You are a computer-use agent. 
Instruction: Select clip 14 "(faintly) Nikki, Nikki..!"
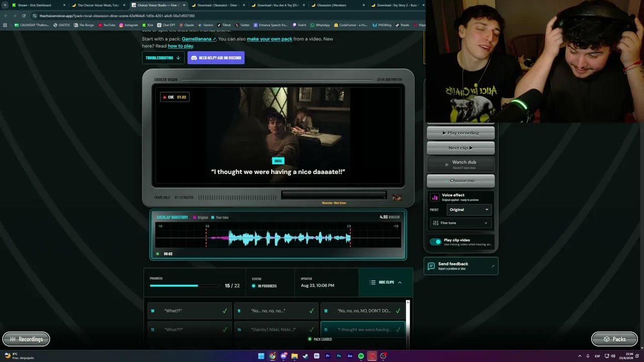(x=276, y=330)
